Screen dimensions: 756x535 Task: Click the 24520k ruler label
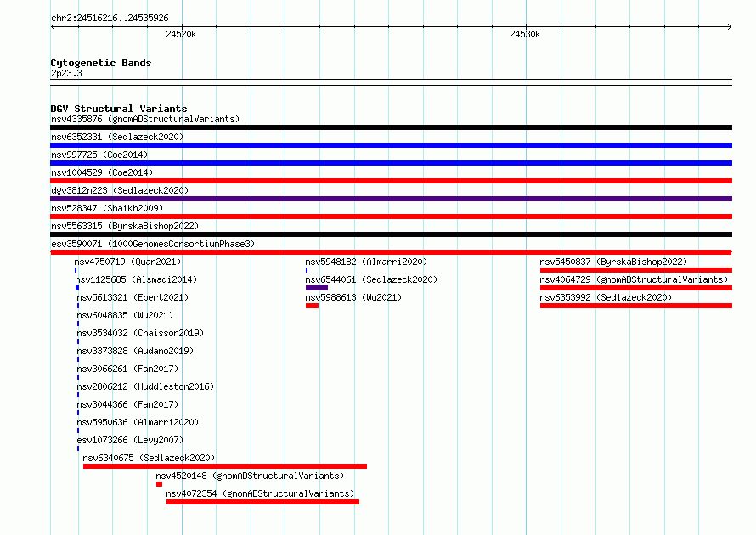[x=181, y=34]
